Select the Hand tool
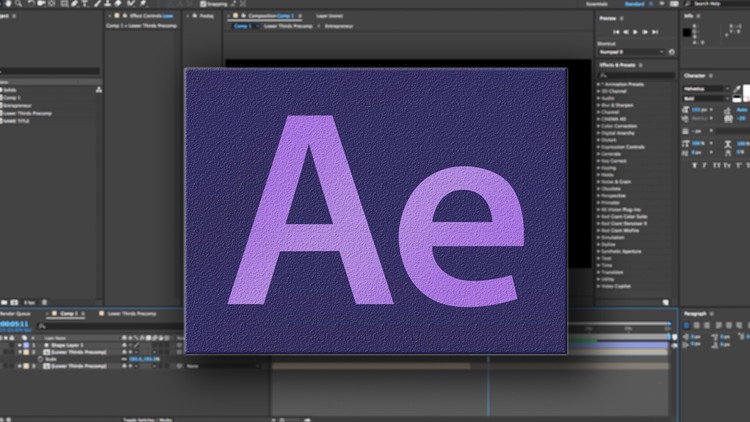The height and width of the screenshot is (422, 750). click(x=8, y=3)
